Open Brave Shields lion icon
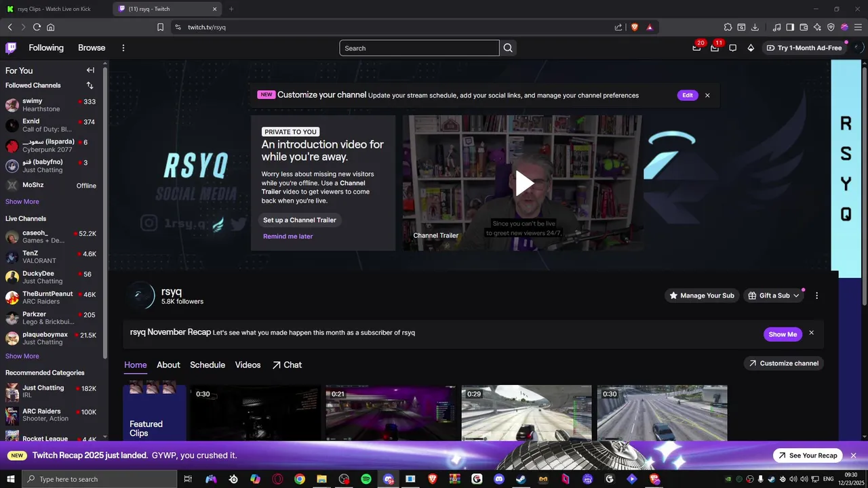 point(635,27)
